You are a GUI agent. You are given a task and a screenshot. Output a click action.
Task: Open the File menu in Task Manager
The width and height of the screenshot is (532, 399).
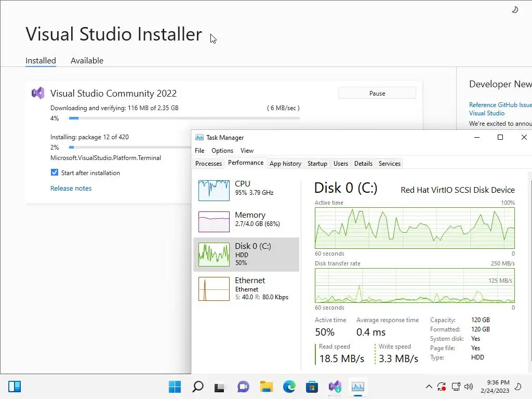(199, 151)
